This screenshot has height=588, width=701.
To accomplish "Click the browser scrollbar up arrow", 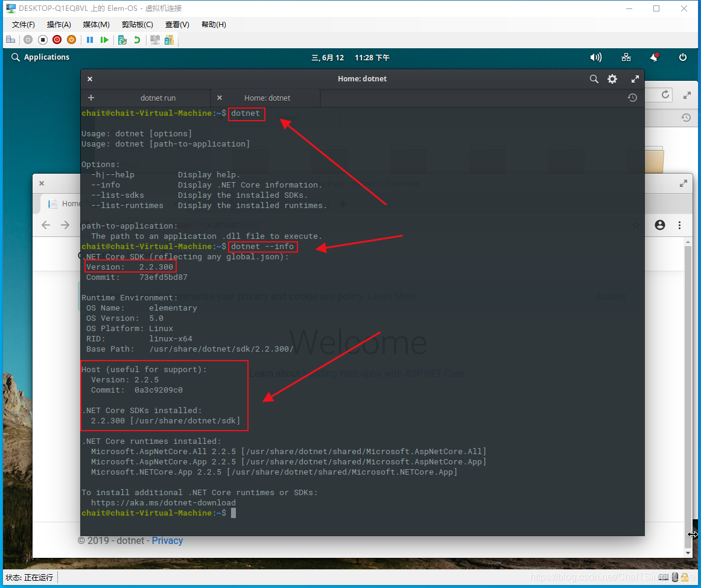I will pos(688,242).
